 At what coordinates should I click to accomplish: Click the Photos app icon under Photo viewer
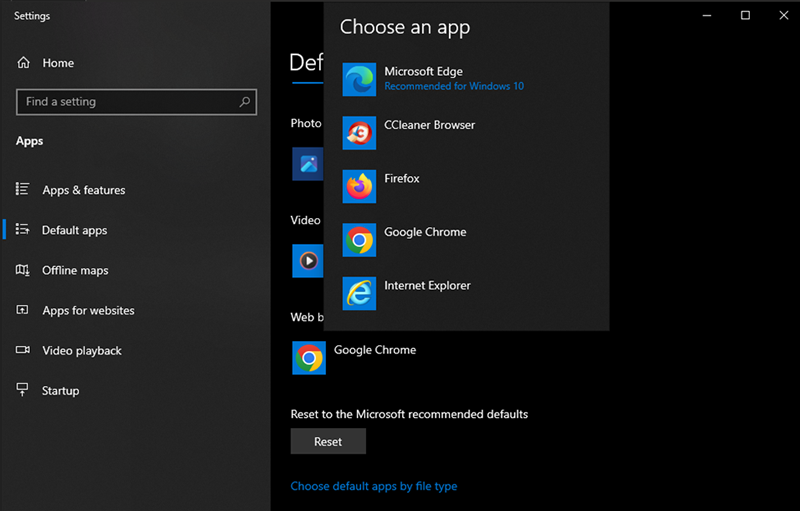coord(308,164)
